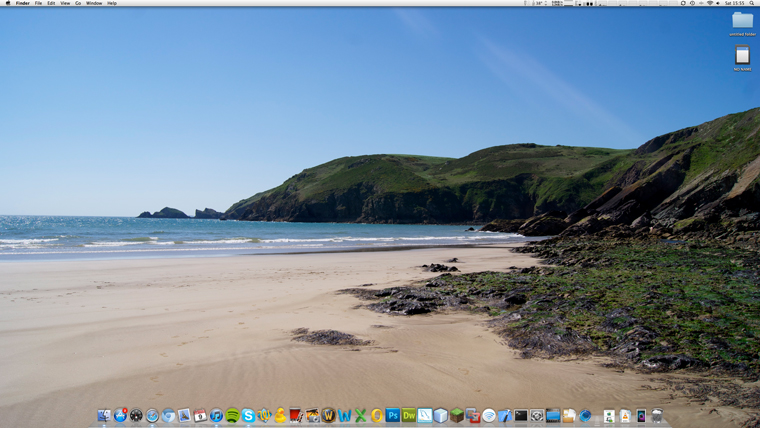Open the white Wi-Fi utility icon in Dock

(489, 415)
